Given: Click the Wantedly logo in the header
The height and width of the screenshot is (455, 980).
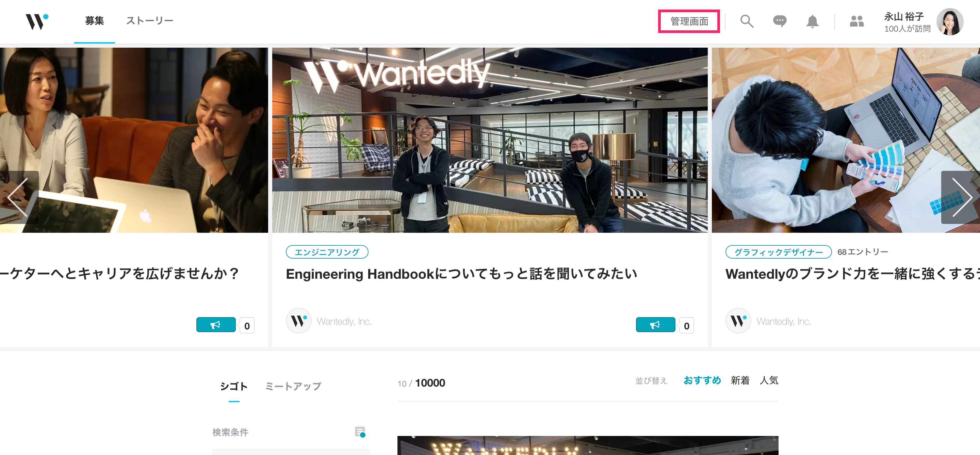Looking at the screenshot, I should pos(37,21).
